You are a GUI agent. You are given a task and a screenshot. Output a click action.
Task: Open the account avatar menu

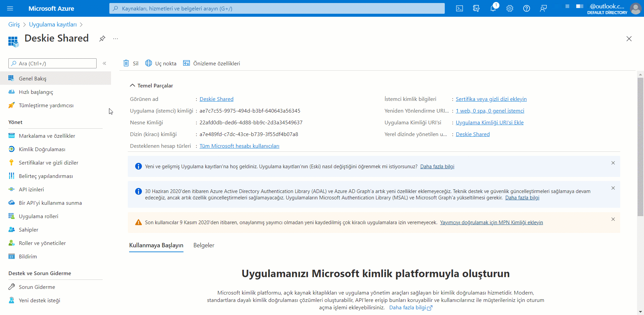pyautogui.click(x=636, y=8)
